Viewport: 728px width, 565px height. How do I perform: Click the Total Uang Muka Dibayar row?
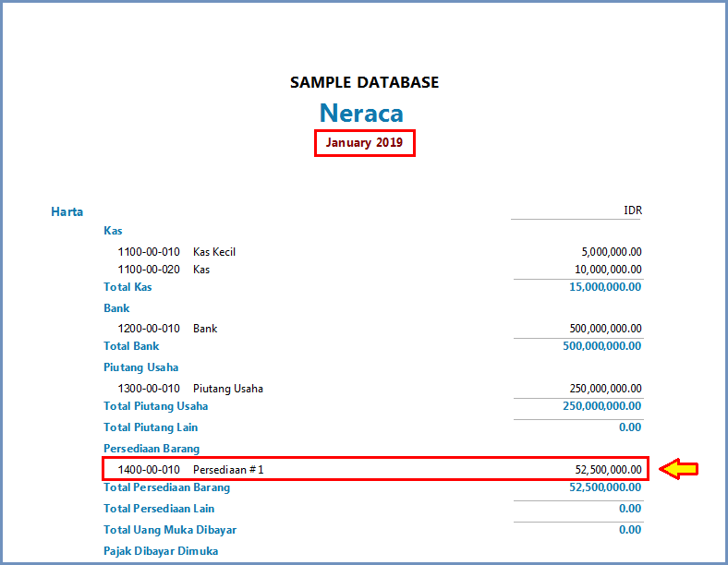(170, 530)
